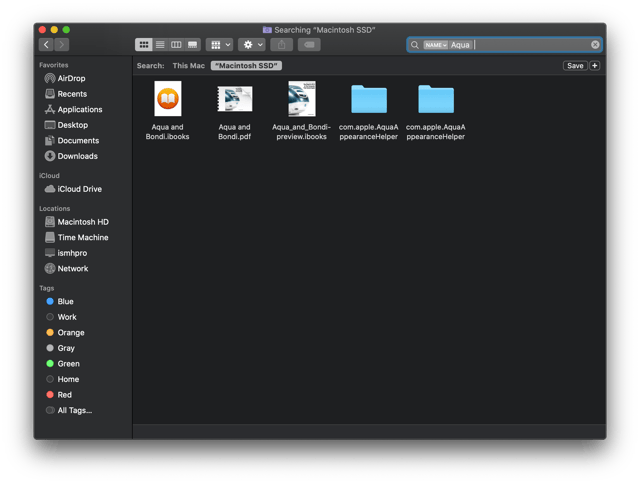Open the group-by arrangement dropdown

point(220,44)
